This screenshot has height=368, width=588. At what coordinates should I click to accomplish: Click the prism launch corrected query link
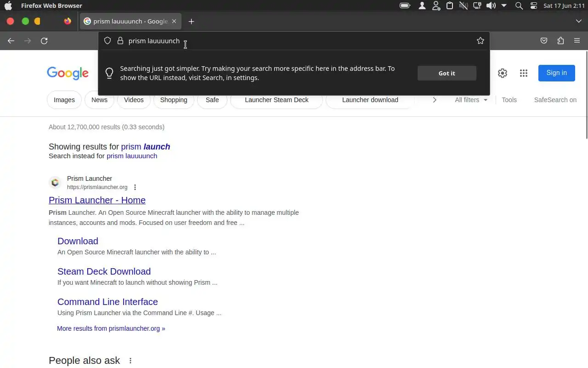(146, 147)
